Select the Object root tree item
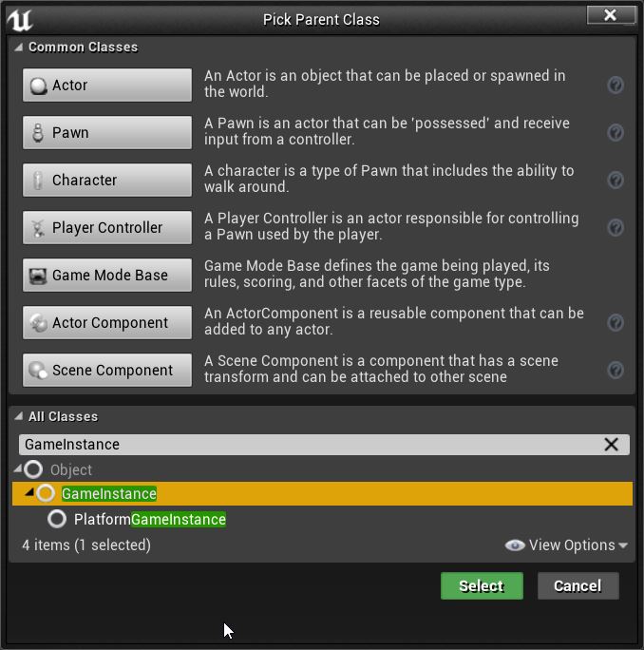This screenshot has height=650, width=644. [x=70, y=470]
